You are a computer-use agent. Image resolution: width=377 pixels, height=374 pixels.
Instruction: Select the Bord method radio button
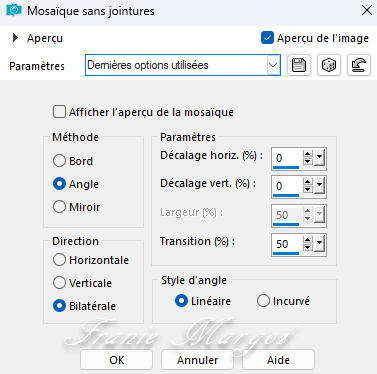[x=59, y=161]
